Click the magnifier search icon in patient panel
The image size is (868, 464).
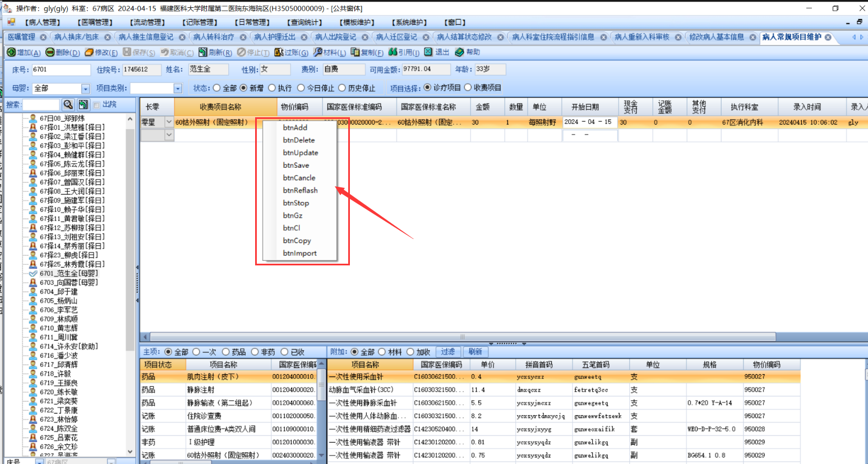pyautogui.click(x=68, y=104)
